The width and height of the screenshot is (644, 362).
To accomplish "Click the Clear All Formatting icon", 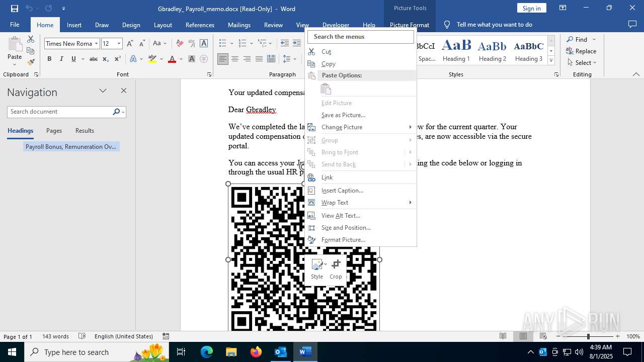I will point(180,43).
